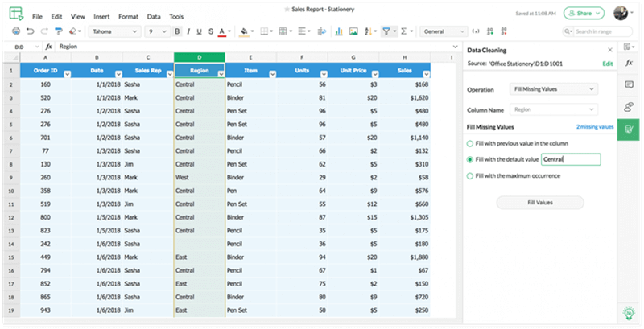Open the Format menu
This screenshot has width=644, height=329.
point(128,17)
